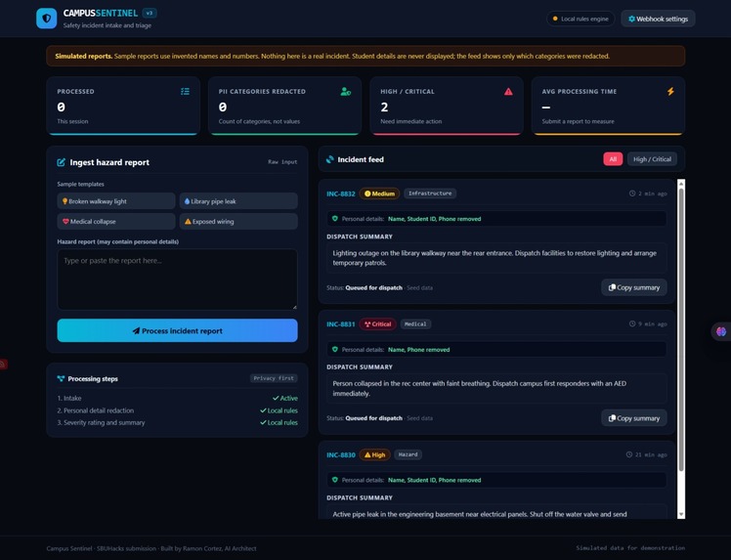Click the Privacy first badge
731x560 pixels.
tap(274, 378)
